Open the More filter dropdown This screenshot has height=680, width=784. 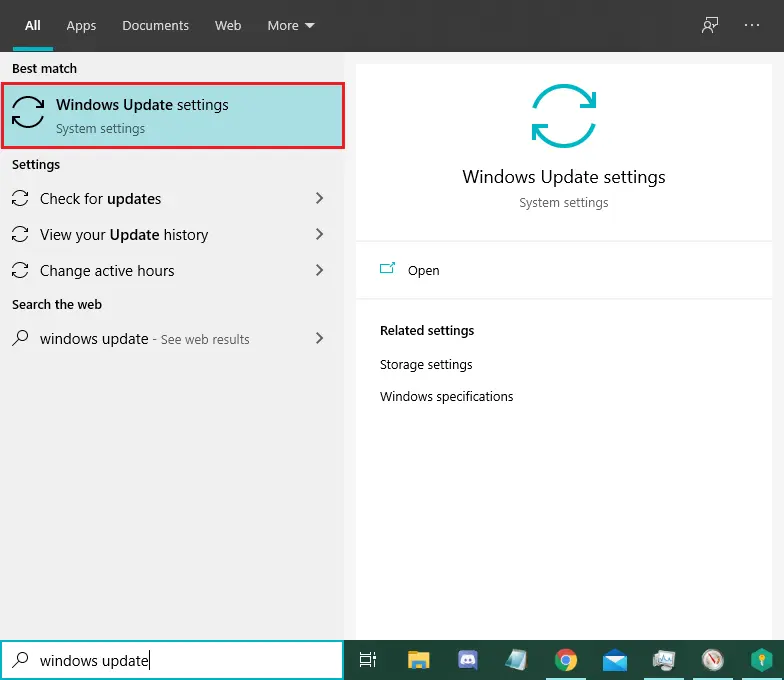pyautogui.click(x=290, y=26)
